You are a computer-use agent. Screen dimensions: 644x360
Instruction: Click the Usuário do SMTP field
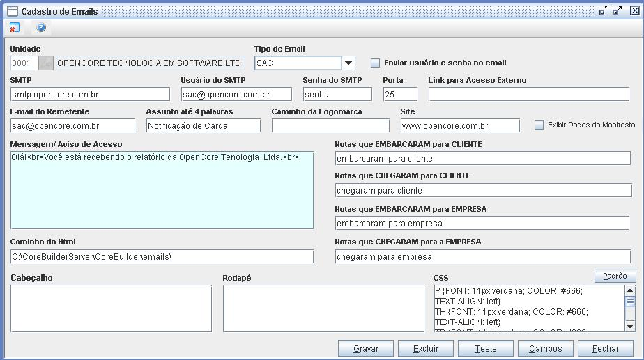tap(236, 95)
